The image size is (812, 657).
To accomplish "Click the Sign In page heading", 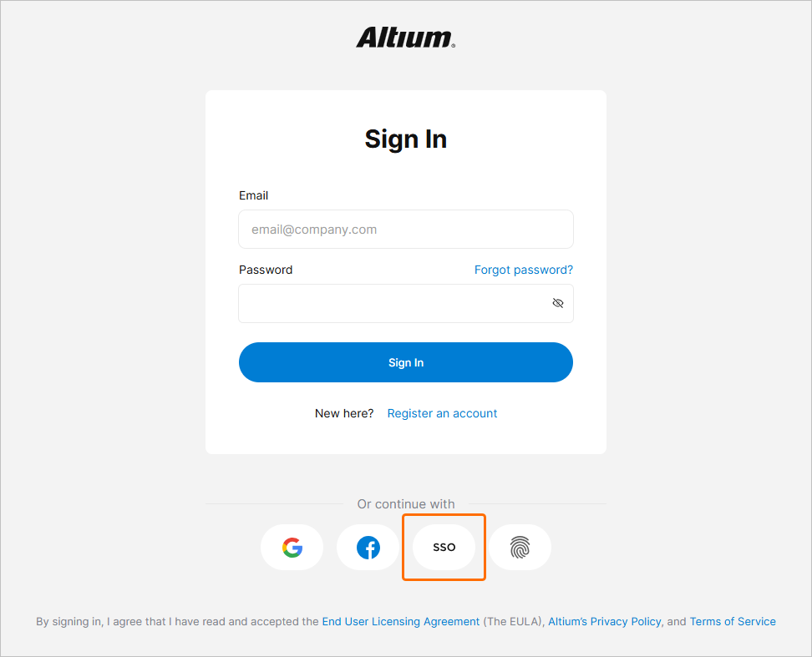I will [406, 139].
